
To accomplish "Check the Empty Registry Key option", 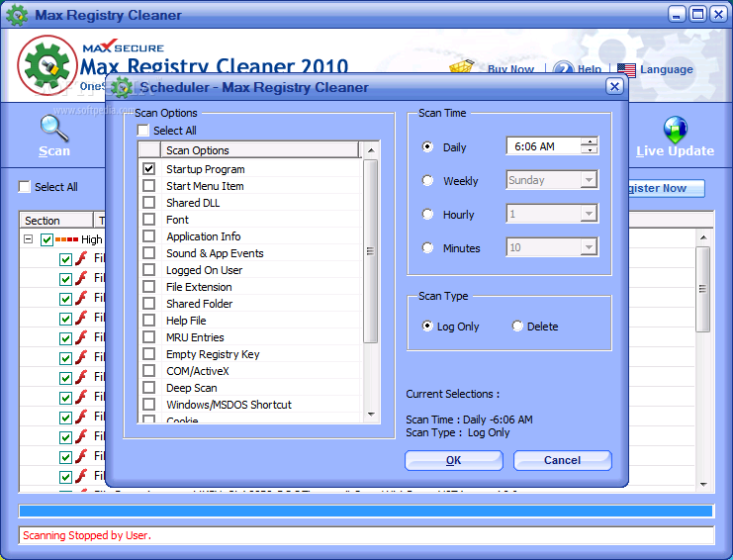I will [x=149, y=354].
